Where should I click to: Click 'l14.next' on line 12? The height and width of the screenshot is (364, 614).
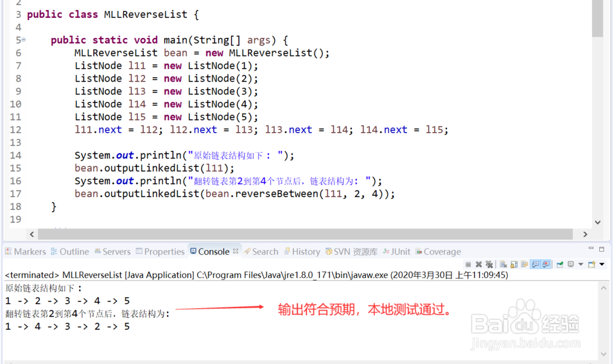pos(384,130)
